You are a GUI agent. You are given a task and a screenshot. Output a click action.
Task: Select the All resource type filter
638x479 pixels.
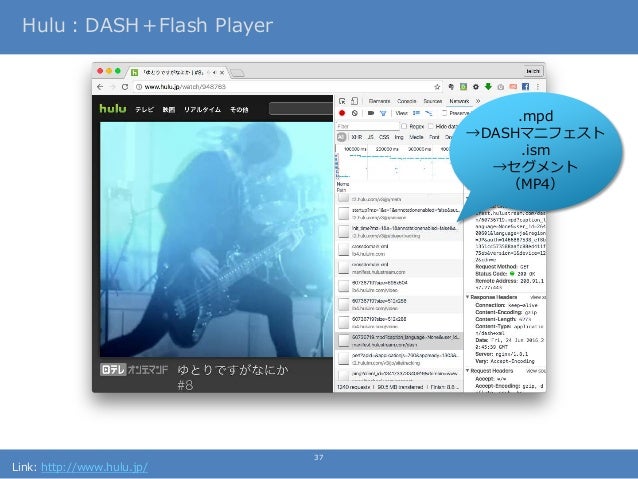coord(341,137)
